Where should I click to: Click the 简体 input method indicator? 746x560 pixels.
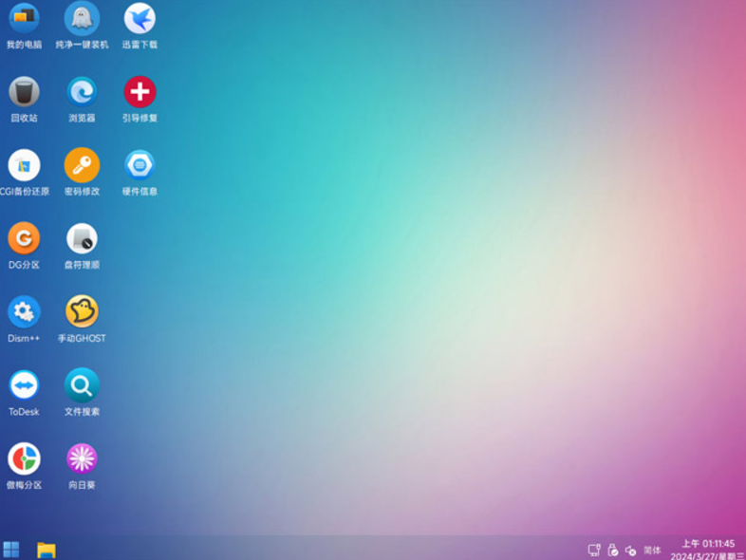(652, 550)
